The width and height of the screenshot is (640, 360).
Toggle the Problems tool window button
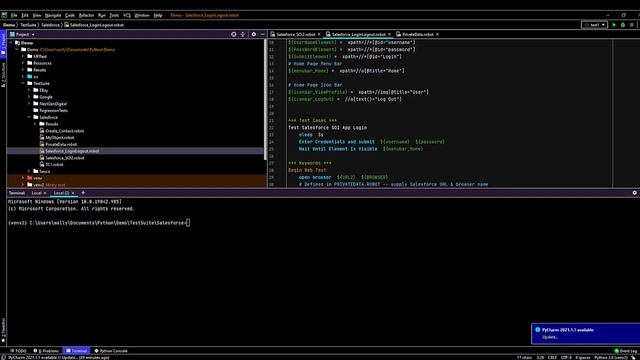[x=46, y=351]
